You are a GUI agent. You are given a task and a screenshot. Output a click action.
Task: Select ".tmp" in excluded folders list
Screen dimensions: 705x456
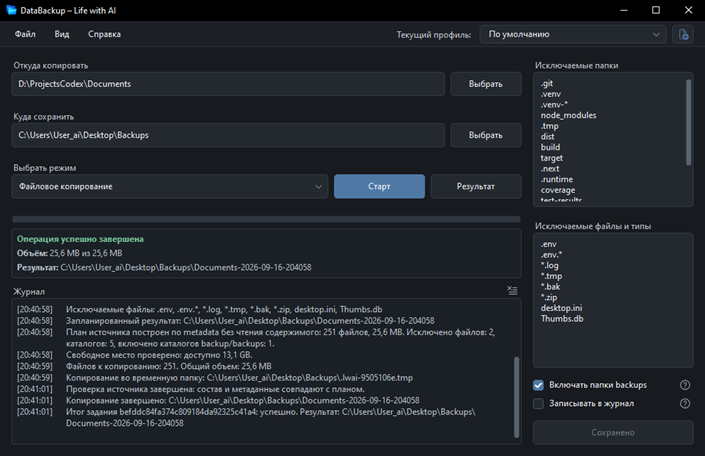pos(549,126)
